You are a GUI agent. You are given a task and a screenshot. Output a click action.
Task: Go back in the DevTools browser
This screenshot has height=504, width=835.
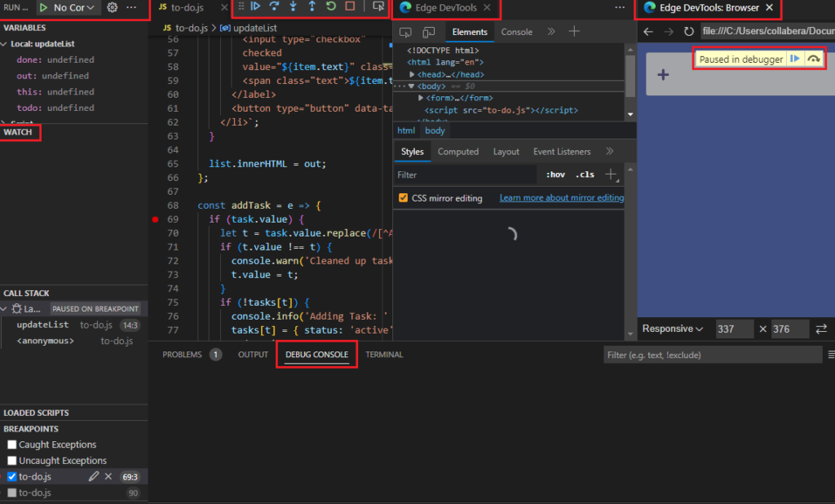point(648,32)
